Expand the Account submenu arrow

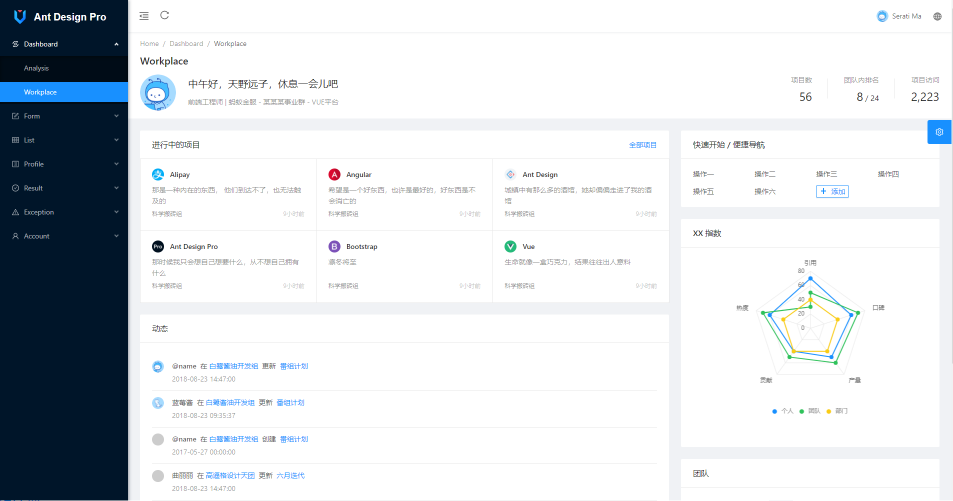116,236
